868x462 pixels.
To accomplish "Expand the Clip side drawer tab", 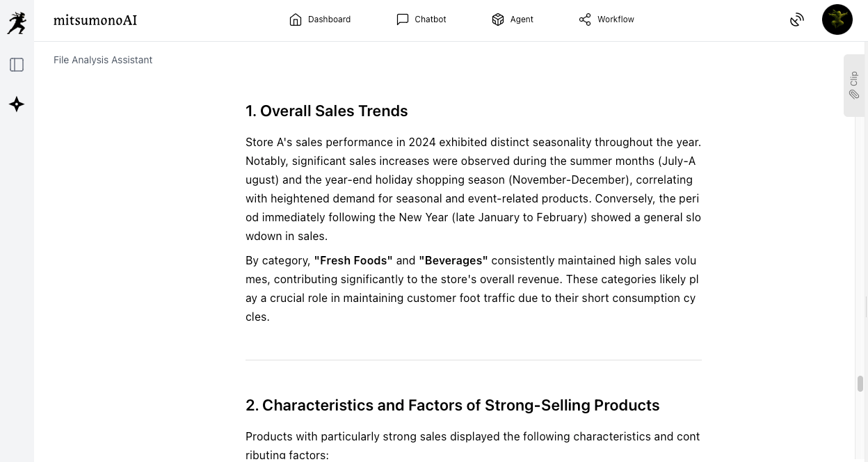I will [854, 79].
